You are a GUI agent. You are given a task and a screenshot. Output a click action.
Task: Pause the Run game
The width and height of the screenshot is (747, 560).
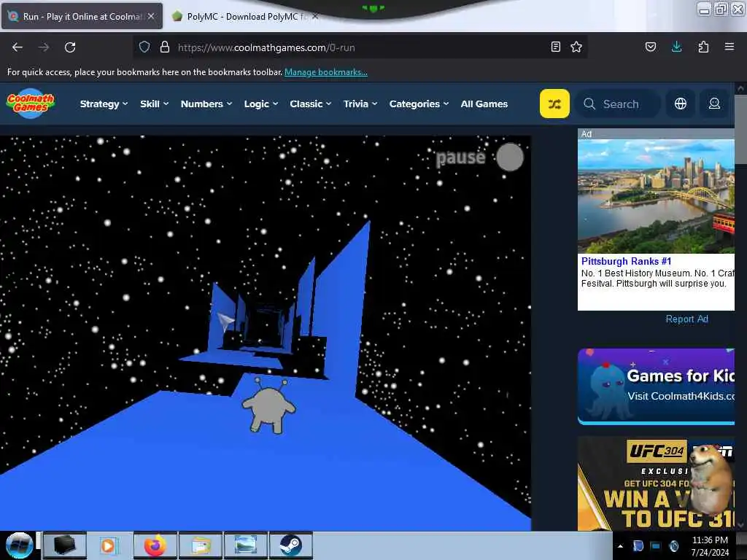pyautogui.click(x=460, y=157)
